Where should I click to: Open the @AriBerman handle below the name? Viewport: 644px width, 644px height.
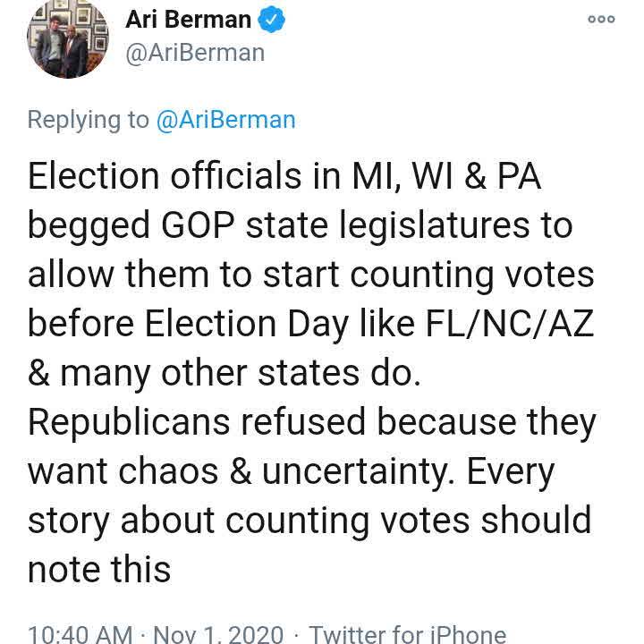click(195, 53)
